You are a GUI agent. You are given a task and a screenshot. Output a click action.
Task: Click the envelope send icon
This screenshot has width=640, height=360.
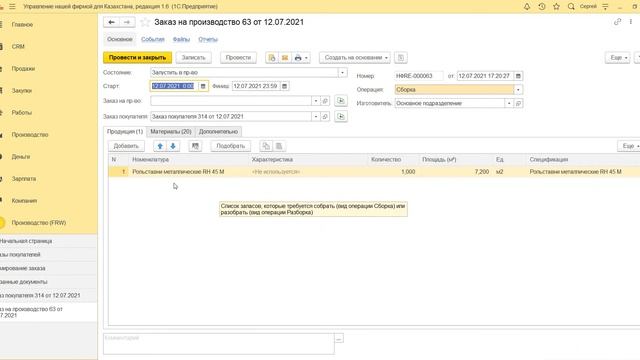click(284, 58)
